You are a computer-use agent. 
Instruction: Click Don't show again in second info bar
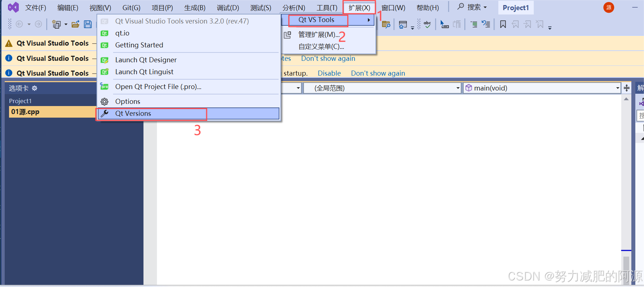[x=328, y=58]
